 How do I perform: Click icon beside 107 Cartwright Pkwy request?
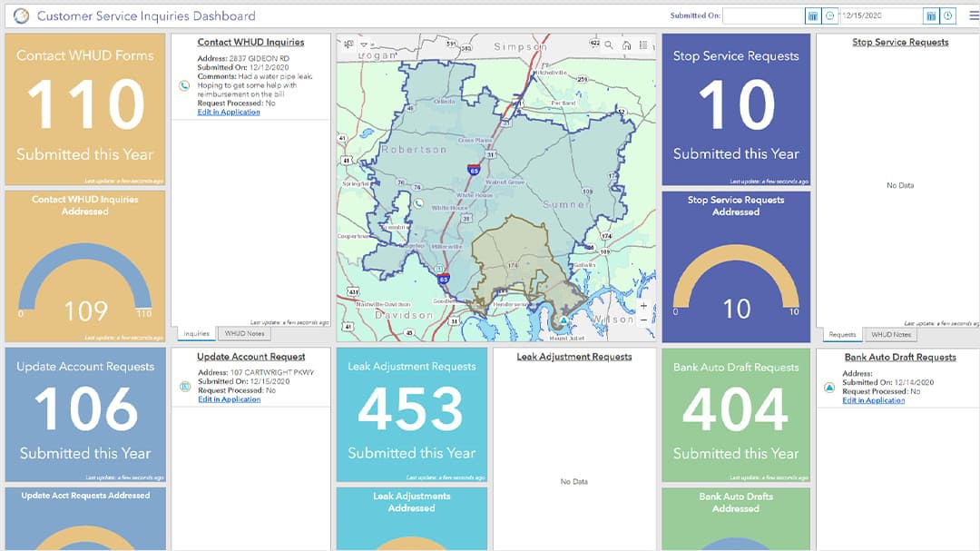click(x=185, y=387)
